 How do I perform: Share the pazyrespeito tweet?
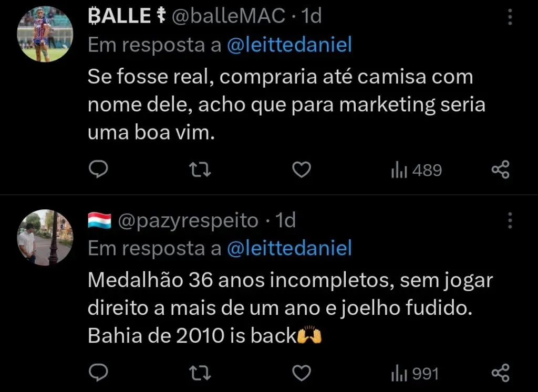tap(500, 373)
